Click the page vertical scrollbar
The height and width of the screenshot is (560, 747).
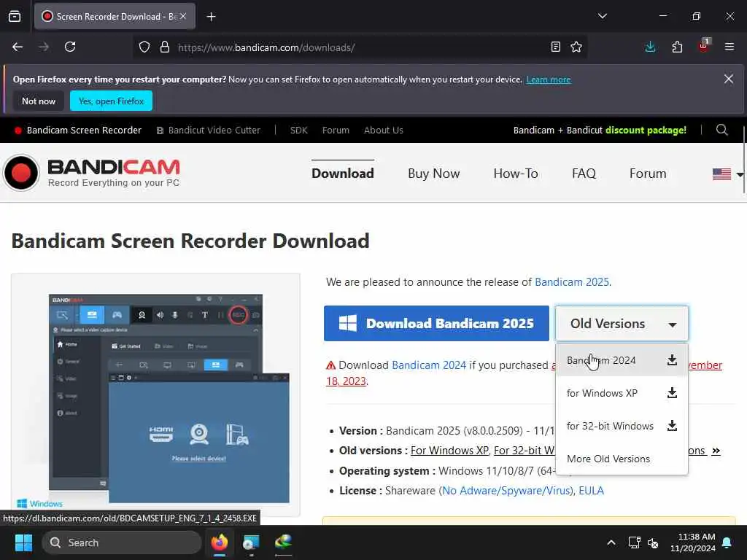(x=743, y=159)
